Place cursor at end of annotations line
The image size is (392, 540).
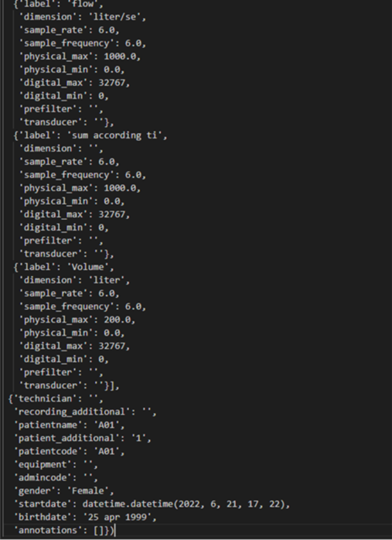114,531
